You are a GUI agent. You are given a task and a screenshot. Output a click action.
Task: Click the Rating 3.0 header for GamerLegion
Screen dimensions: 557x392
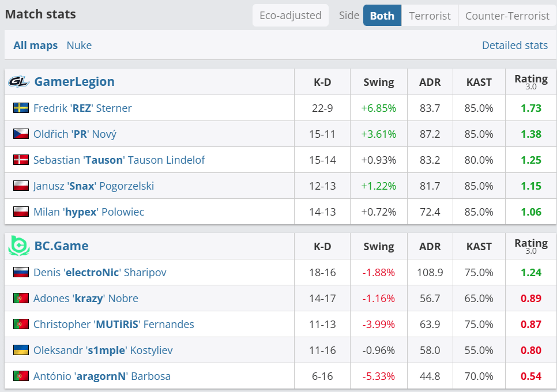click(x=530, y=82)
